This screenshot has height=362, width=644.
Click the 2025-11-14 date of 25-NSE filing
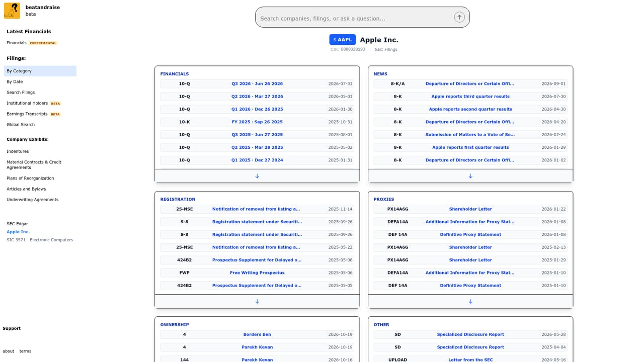click(x=340, y=209)
